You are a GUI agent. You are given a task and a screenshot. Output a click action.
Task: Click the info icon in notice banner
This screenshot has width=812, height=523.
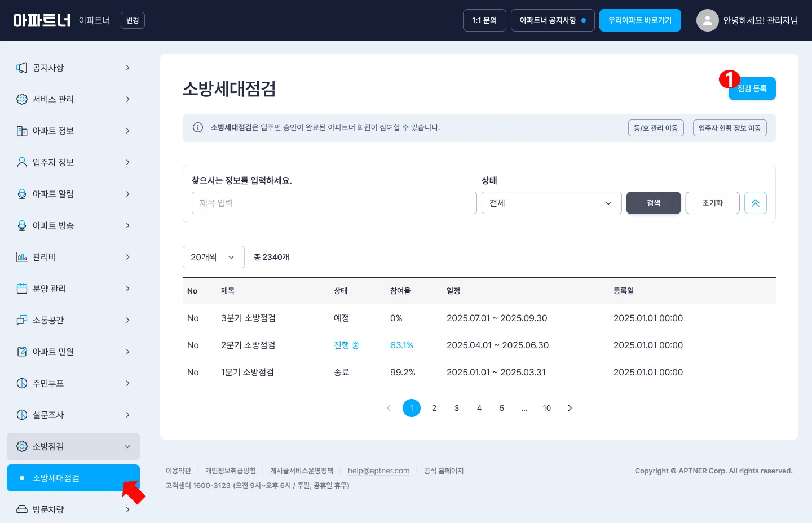[x=198, y=127]
